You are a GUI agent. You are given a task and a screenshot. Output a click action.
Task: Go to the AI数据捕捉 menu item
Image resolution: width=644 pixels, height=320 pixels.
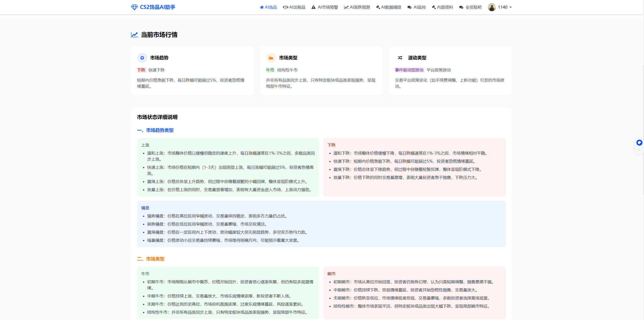click(391, 7)
